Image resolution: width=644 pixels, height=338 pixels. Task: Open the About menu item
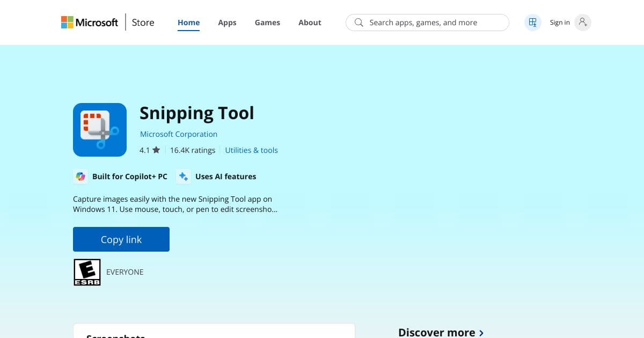[310, 23]
